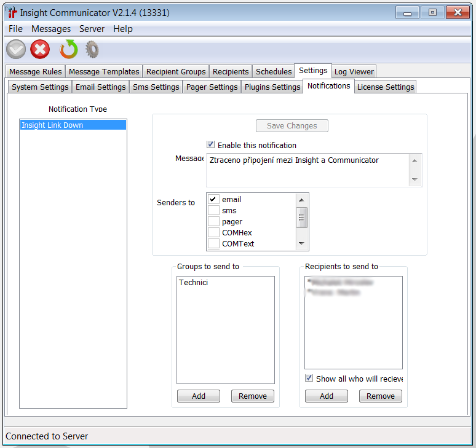This screenshot has width=476, height=448.
Task: Click the grey checkmark apply toolbar icon
Action: 16,49
